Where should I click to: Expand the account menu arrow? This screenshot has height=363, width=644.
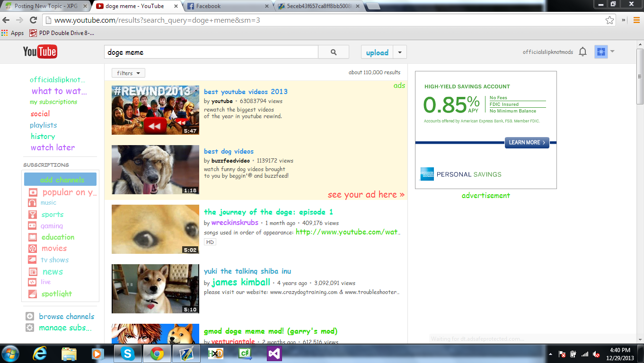coord(612,51)
